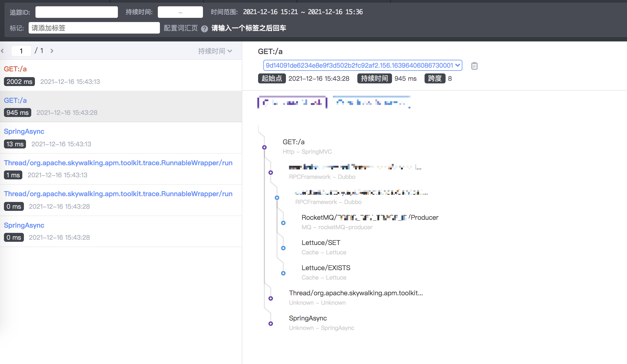Select the Thread RunnableWrapper span in tree
Screen dimensions: 627x364
(x=356, y=293)
